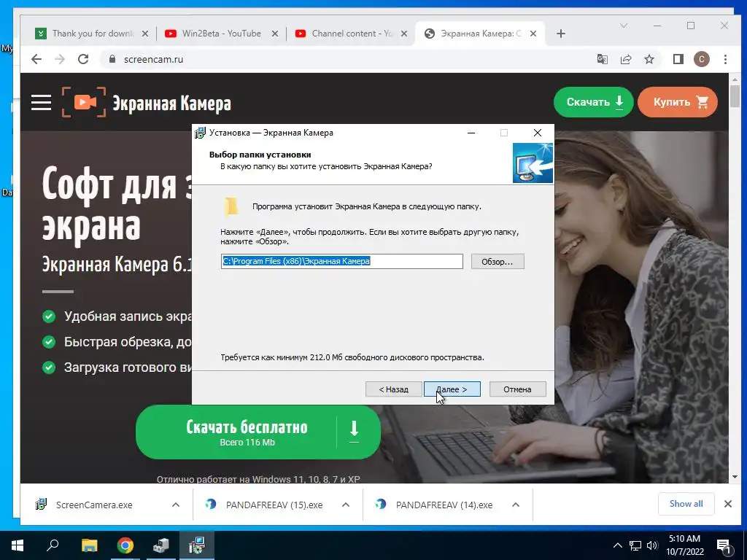Viewport: 747px width, 560px height.
Task: Open the PANDAFREEAV (15).exe download item
Action: click(x=274, y=505)
